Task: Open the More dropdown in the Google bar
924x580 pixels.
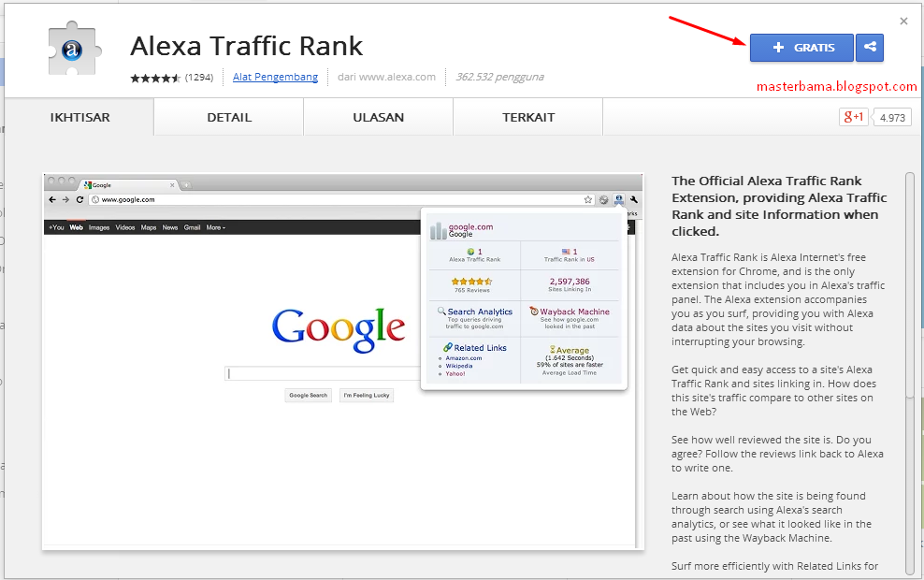Action: click(216, 227)
